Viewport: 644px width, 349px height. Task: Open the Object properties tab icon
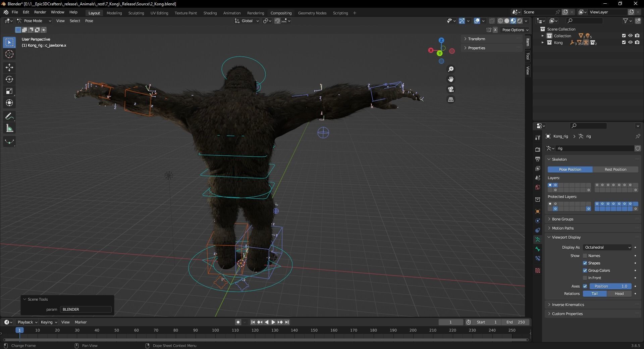(538, 211)
